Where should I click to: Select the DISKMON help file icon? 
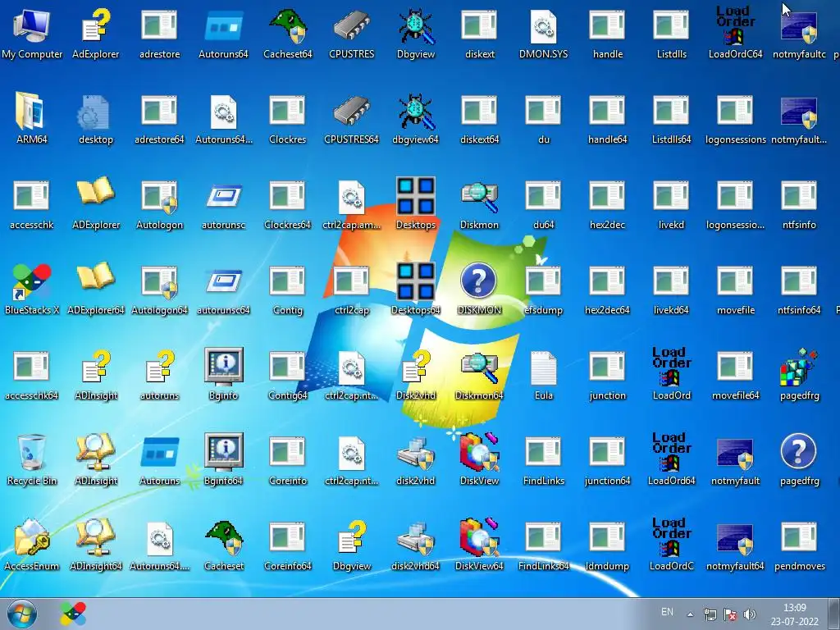[x=479, y=290]
